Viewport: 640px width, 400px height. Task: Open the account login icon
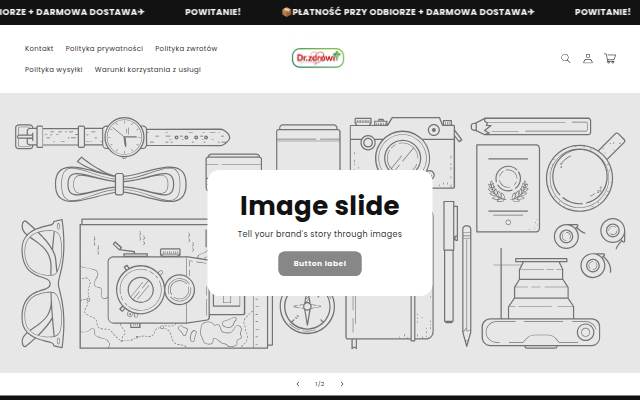click(588, 58)
